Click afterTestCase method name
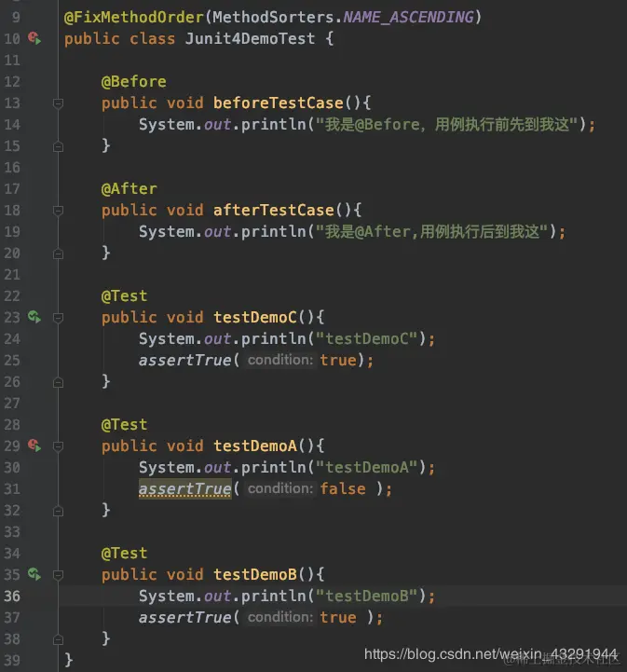 [273, 210]
